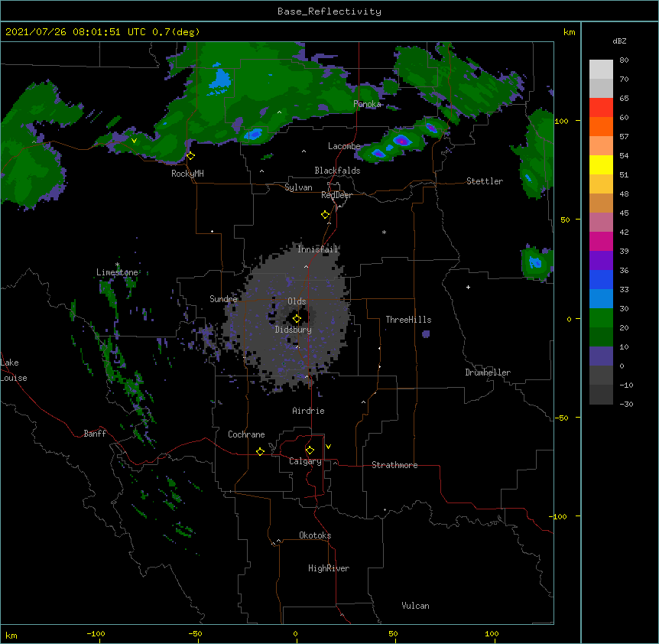Viewport: 659px width, 644px height.
Task: Select the Sundre label
Action: tap(223, 299)
